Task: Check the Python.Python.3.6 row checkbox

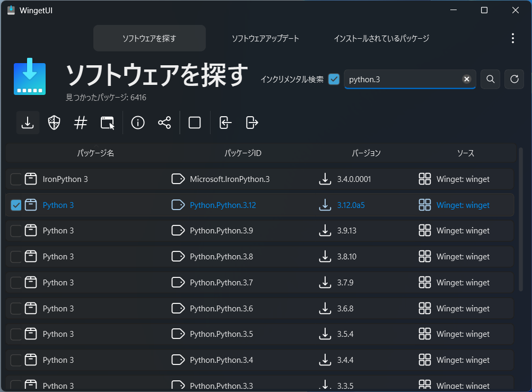Action: click(x=16, y=308)
